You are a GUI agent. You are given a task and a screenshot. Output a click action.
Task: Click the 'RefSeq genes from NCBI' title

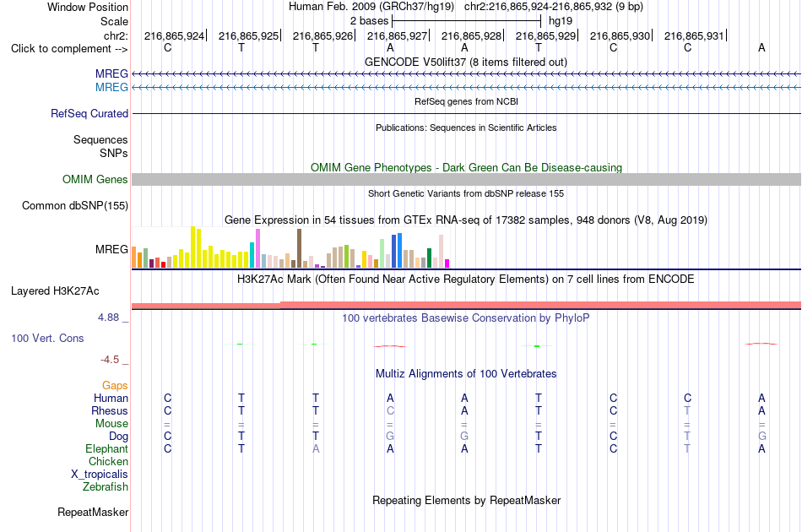pos(467,101)
